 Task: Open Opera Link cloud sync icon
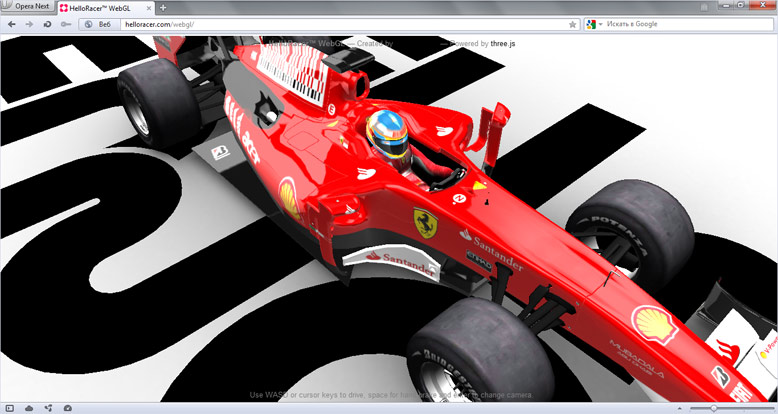pos(28,408)
